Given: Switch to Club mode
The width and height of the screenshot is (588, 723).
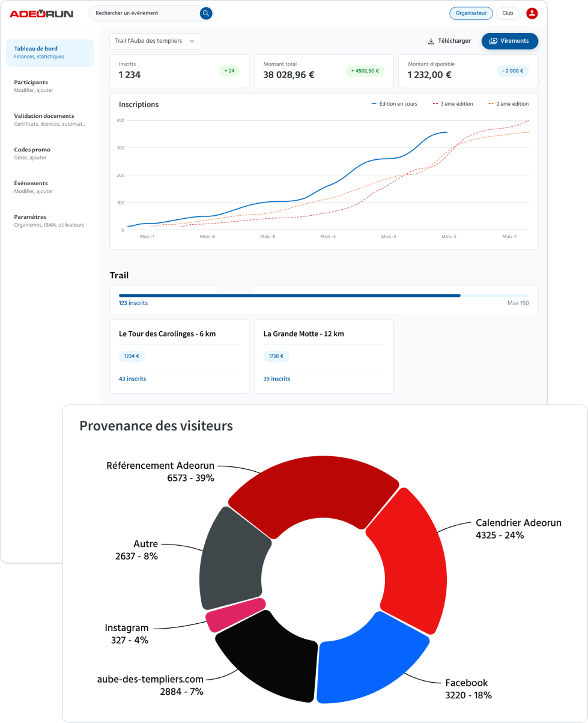Looking at the screenshot, I should point(508,13).
